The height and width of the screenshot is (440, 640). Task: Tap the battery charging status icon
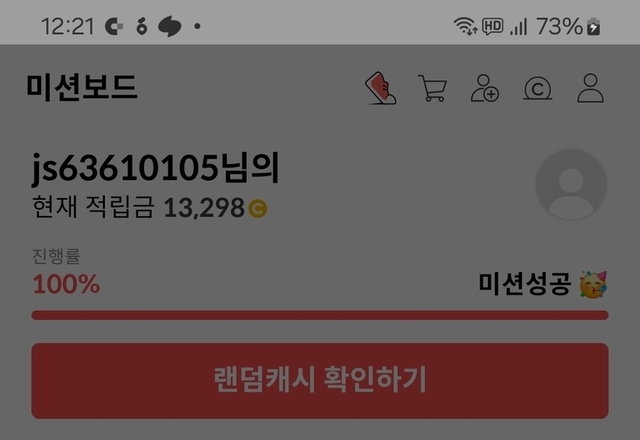click(593, 27)
